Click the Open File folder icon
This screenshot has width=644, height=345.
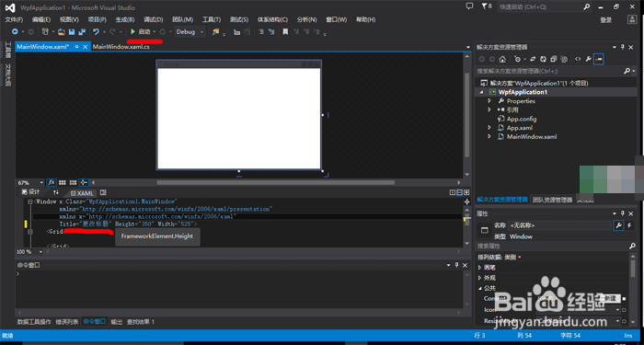coord(62,31)
